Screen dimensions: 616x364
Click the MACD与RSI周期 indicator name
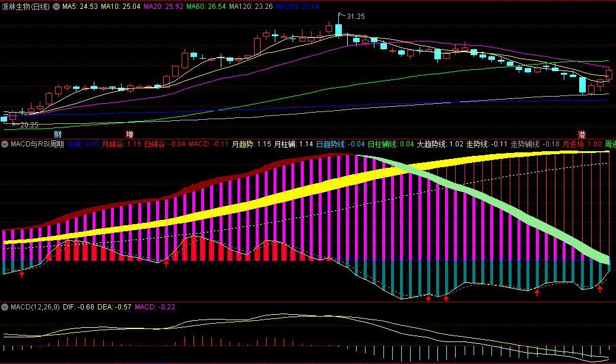coord(37,144)
